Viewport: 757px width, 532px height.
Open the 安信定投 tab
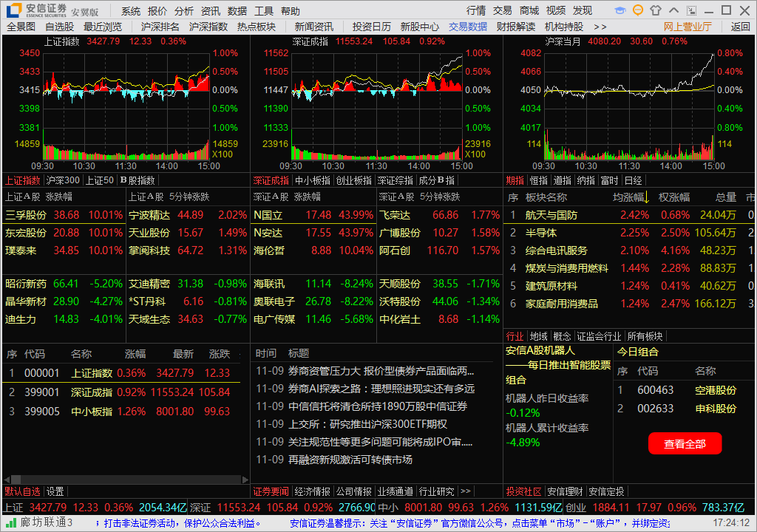[606, 491]
